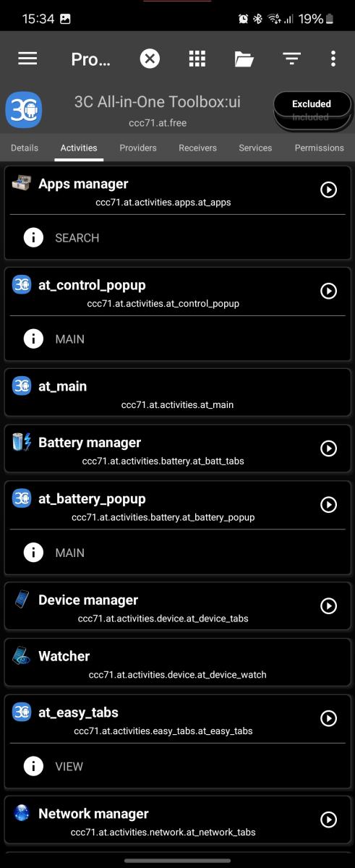Open the hamburger navigation menu
The width and height of the screenshot is (355, 868).
tap(27, 59)
